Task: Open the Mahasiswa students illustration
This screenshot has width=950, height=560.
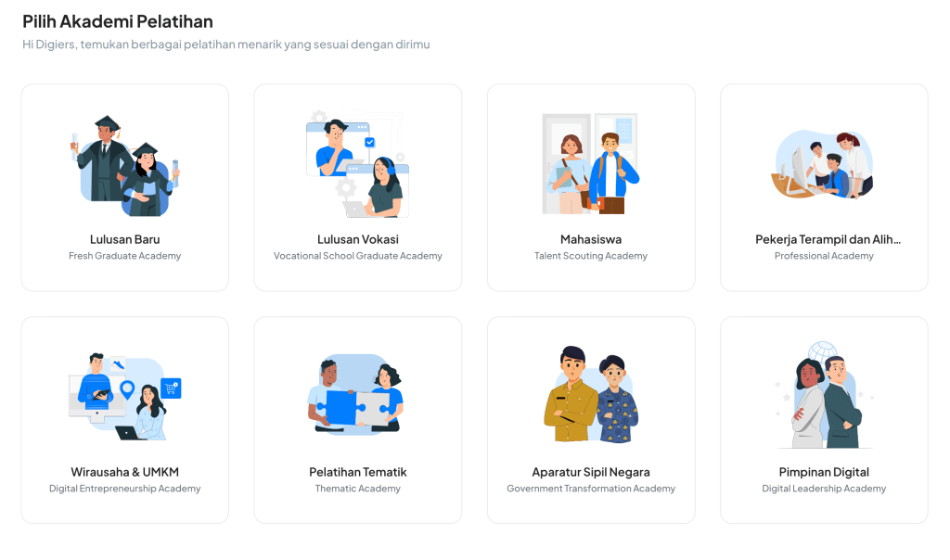Action: pos(591,164)
